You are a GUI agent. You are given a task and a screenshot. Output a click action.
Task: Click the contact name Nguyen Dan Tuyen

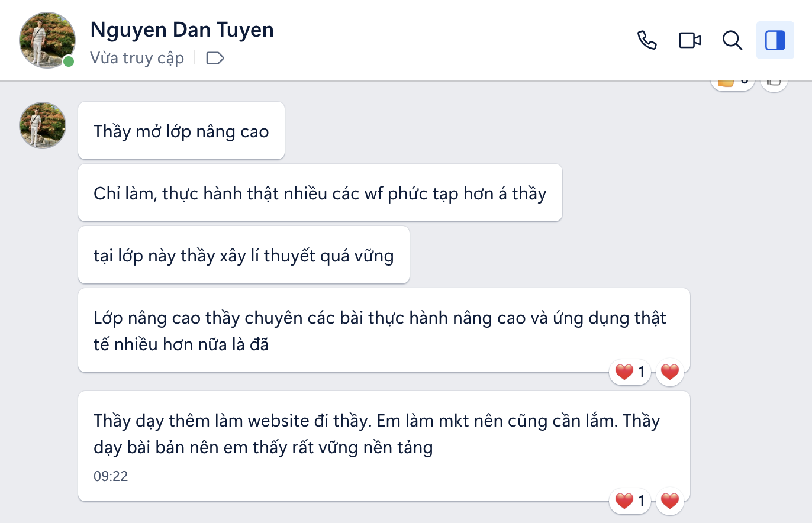(x=182, y=30)
